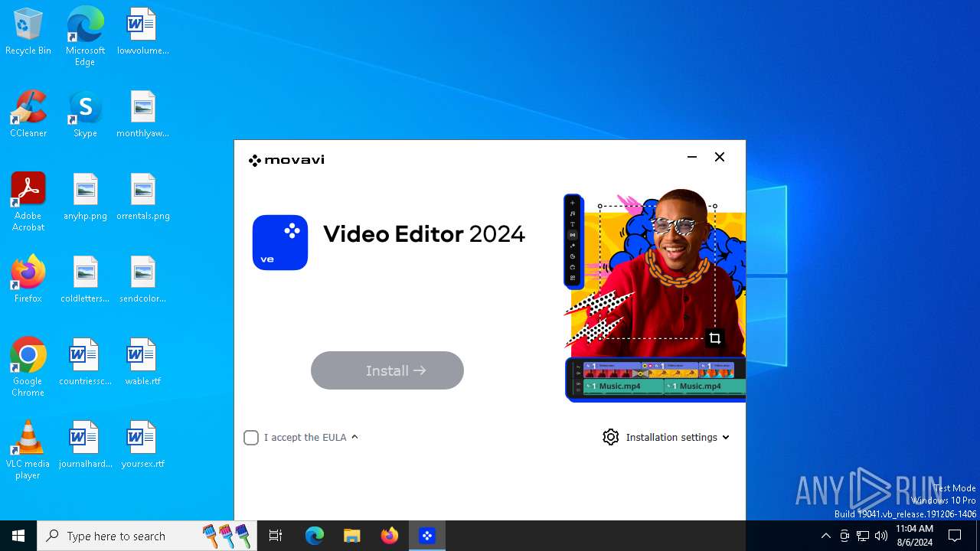
Task: Select the VLC media player desktop shortcut
Action: pyautogui.click(x=28, y=450)
